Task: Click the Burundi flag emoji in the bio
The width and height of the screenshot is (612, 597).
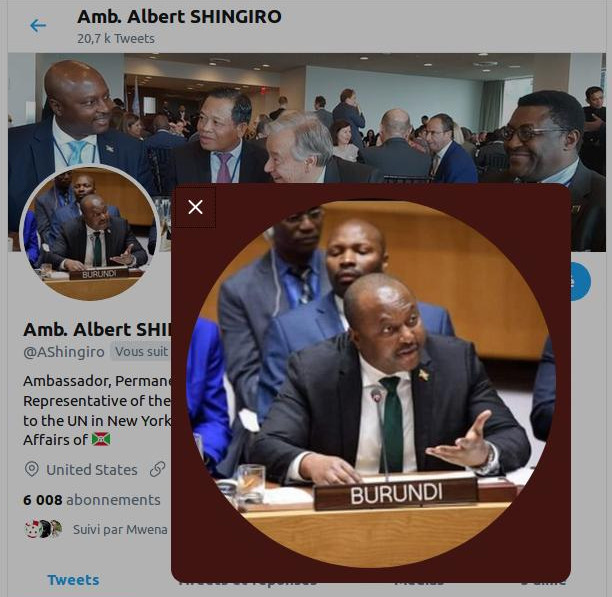Action: [101, 439]
